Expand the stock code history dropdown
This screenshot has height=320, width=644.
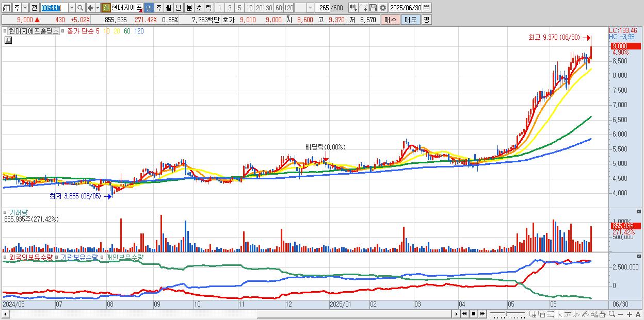72,8
